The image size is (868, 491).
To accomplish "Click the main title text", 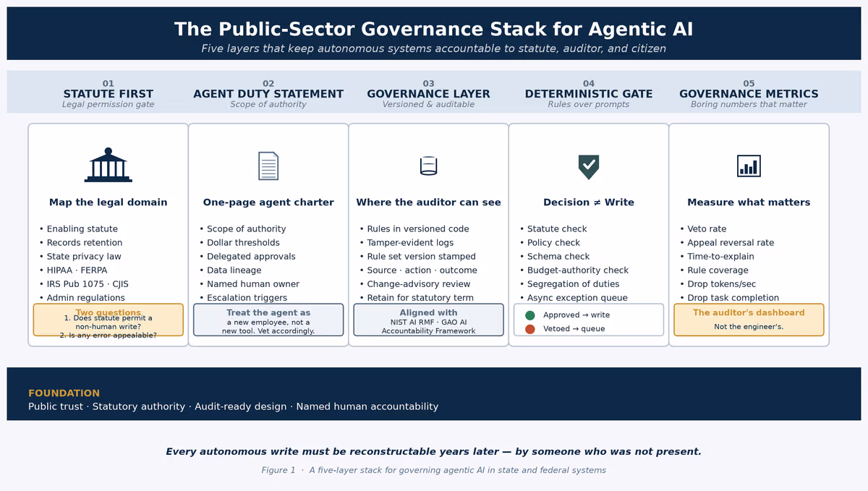I will tap(434, 30).
